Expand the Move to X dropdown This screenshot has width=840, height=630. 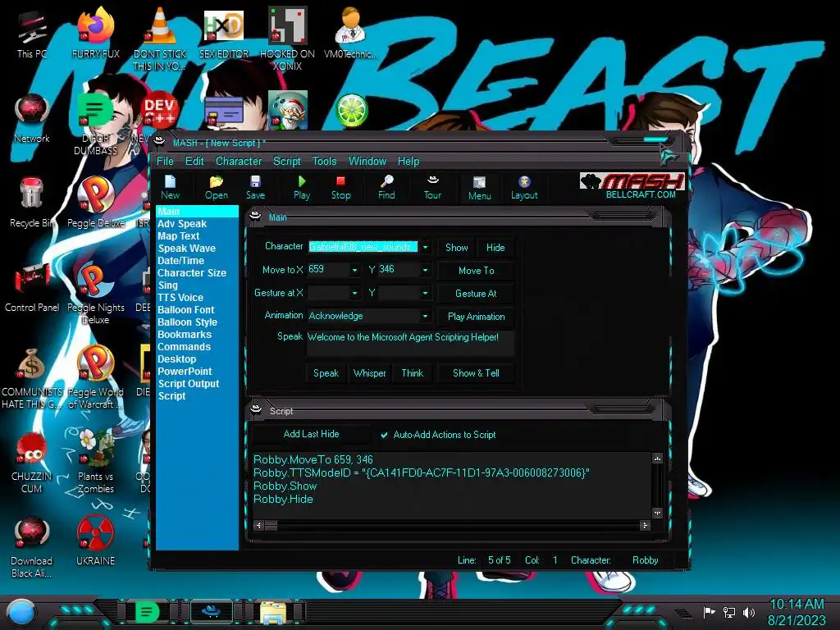click(x=354, y=270)
